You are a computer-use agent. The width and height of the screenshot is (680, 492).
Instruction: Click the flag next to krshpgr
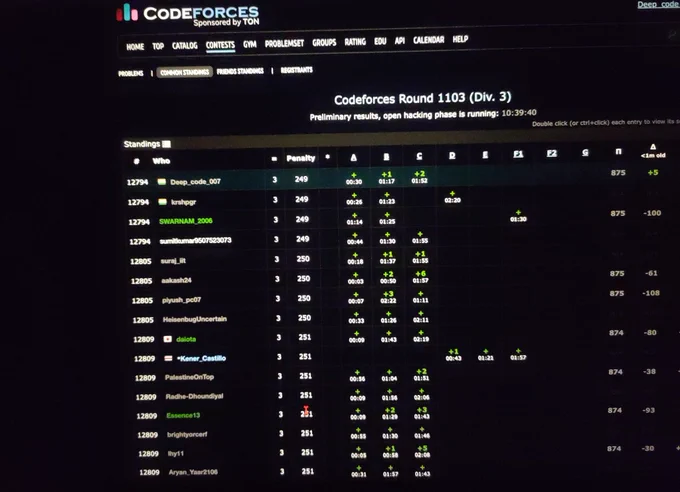point(163,202)
